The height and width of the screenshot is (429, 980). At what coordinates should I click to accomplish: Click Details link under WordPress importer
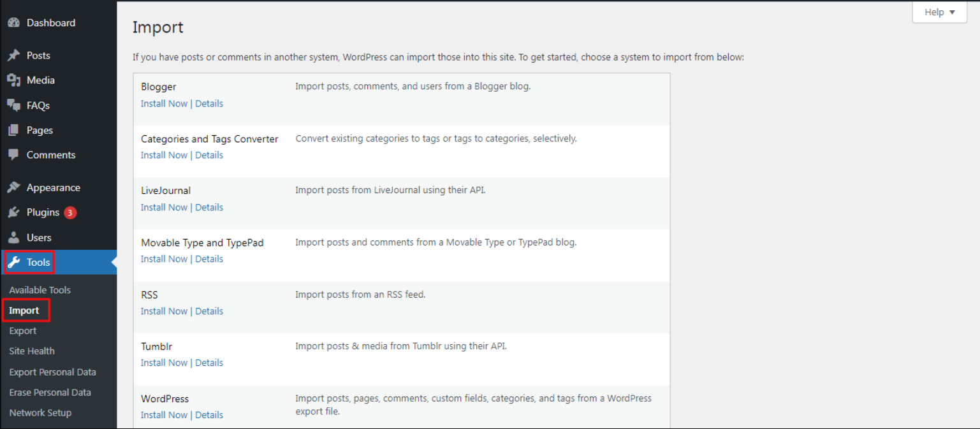(x=209, y=415)
